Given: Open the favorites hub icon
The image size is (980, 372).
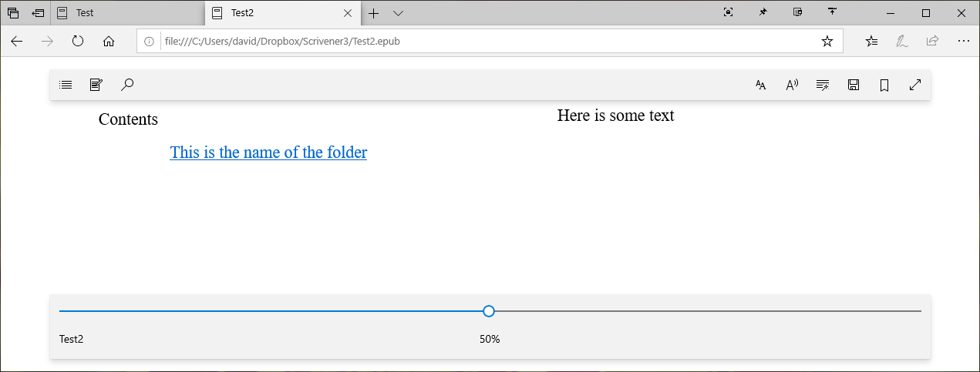Looking at the screenshot, I should pos(872,42).
